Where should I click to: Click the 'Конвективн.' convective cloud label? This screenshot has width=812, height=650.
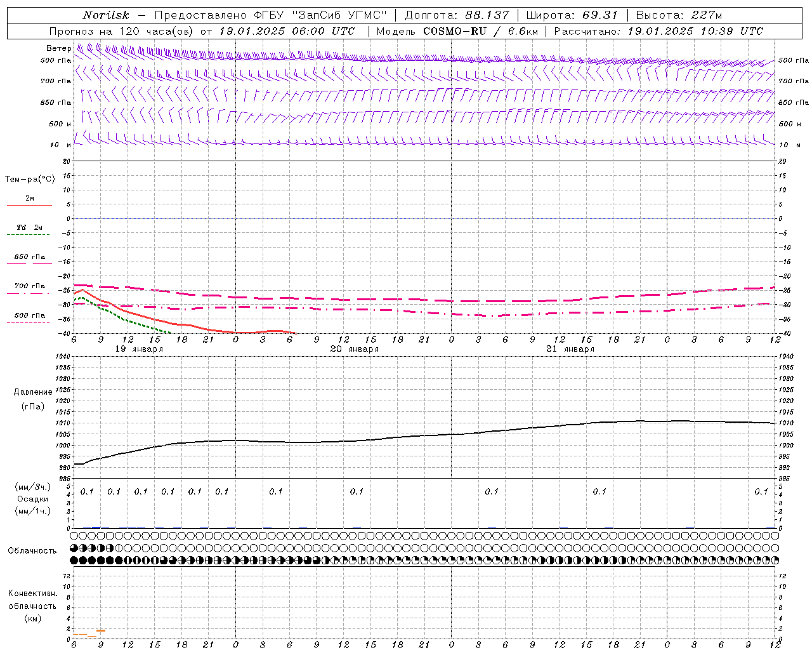pyautogui.click(x=32, y=594)
